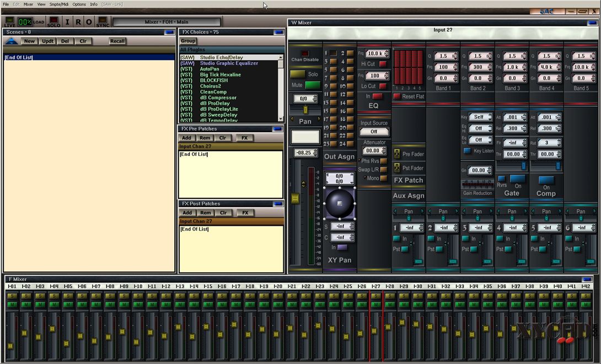
Task: Click the Attenuator 00.00 value stepper
Action: (x=374, y=151)
